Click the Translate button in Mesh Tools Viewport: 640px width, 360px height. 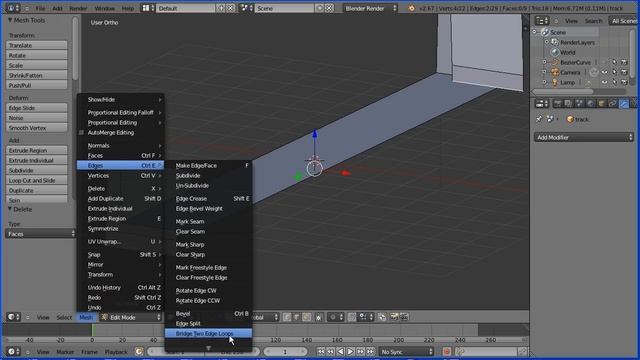pyautogui.click(x=37, y=45)
